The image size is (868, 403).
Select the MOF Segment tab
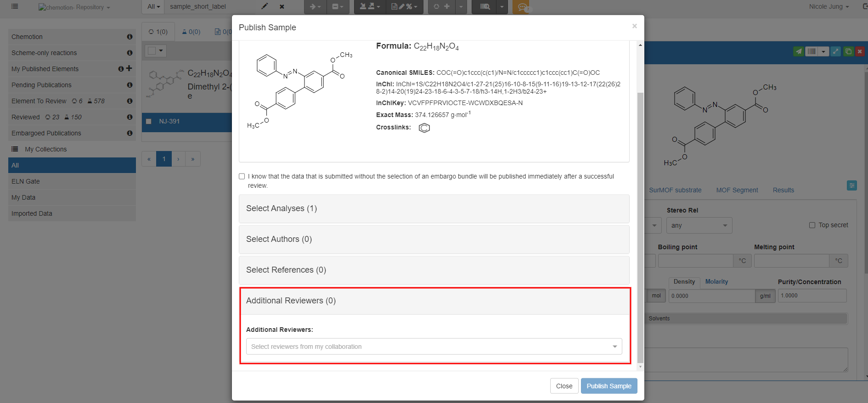[x=737, y=190]
